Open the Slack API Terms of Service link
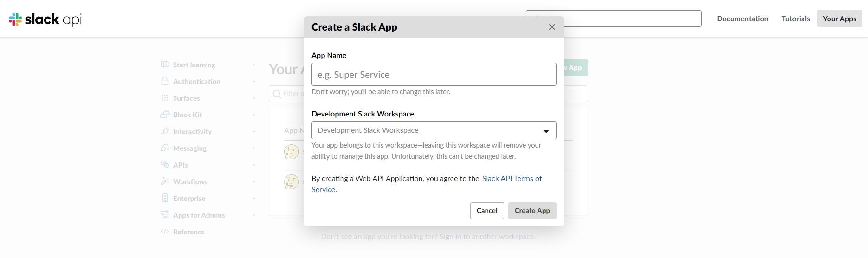The height and width of the screenshot is (258, 868). [512, 179]
